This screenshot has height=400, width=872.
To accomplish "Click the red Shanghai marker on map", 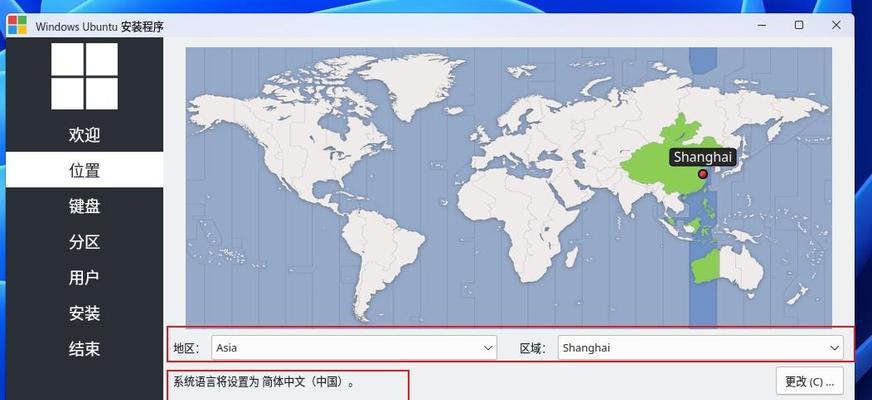I will (702, 174).
